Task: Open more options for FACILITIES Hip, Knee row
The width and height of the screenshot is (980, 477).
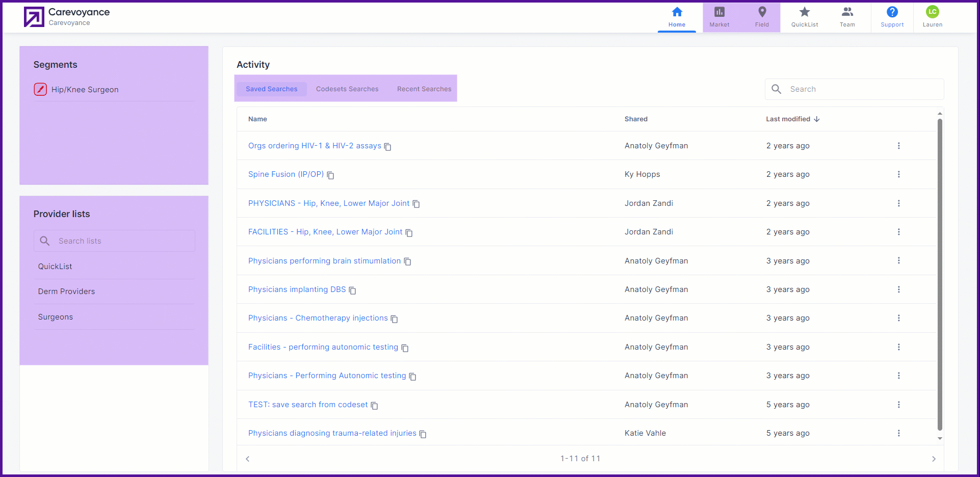Action: tap(898, 232)
